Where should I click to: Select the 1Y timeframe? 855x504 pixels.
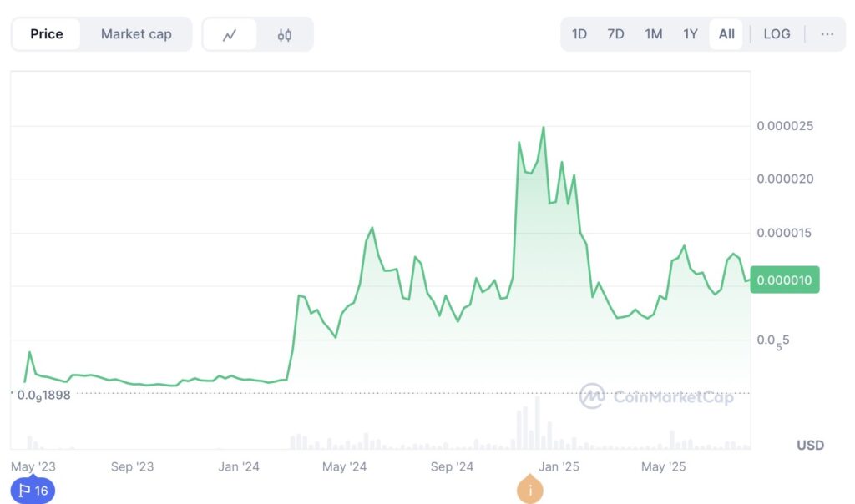click(x=690, y=34)
